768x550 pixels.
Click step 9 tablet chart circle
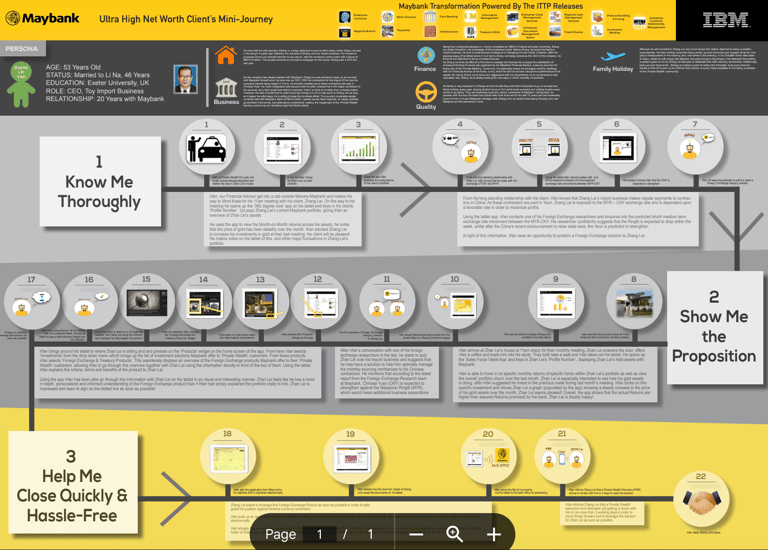click(x=556, y=301)
